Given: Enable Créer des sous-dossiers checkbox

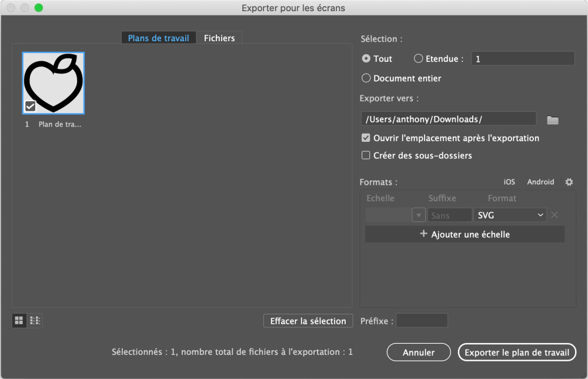Looking at the screenshot, I should (366, 155).
